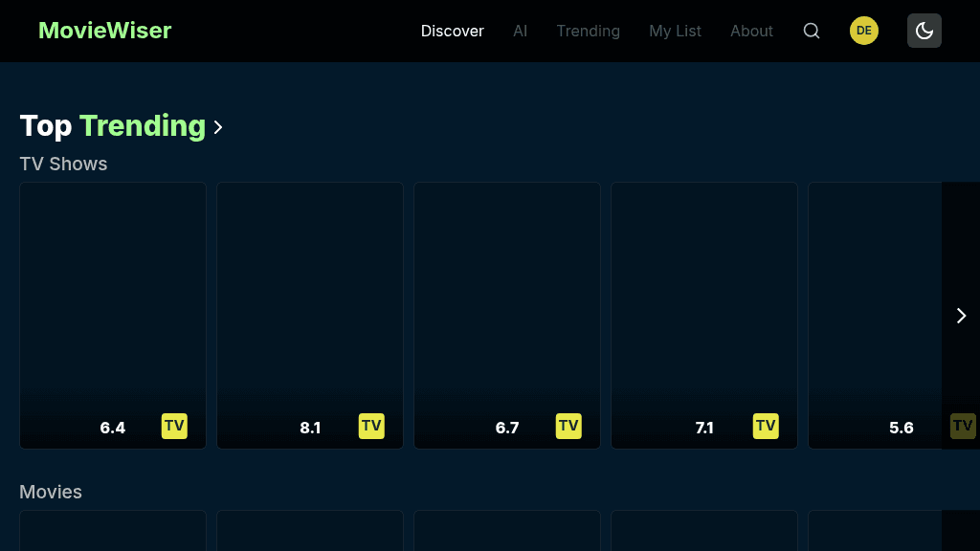980x551 pixels.
Task: Open TV show card rated 6.7
Action: click(x=507, y=316)
